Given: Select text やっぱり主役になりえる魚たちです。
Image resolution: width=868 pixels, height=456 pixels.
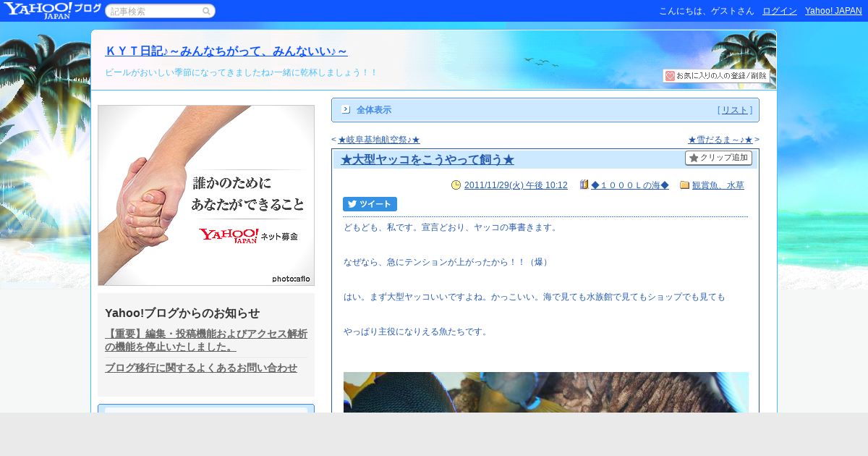Looking at the screenshot, I should 415,332.
